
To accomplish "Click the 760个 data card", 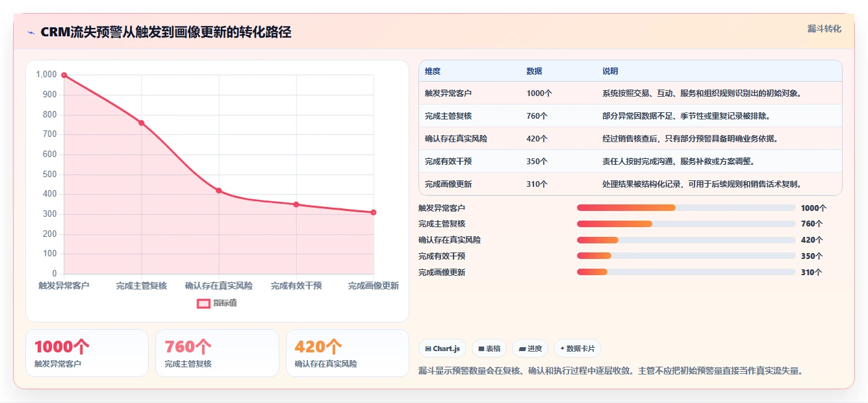I will click(x=217, y=353).
